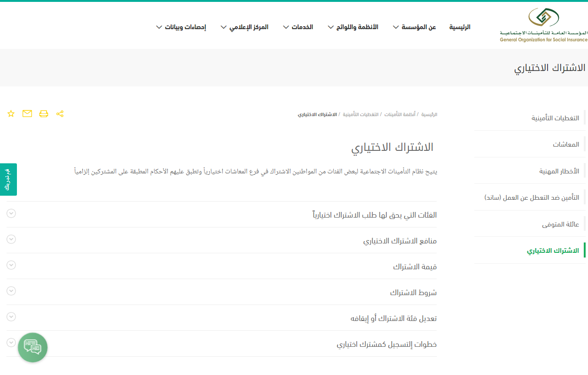Go to الرئيسية in the top navigation

click(460, 27)
